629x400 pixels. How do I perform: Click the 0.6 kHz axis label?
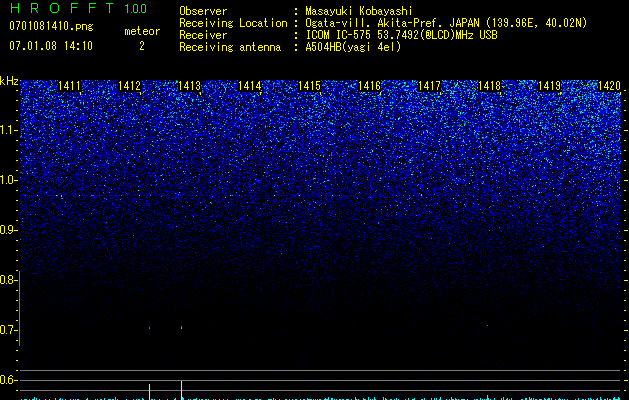(7, 380)
